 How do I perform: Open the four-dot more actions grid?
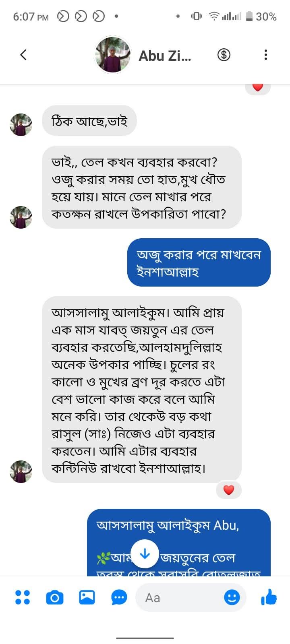click(22, 597)
